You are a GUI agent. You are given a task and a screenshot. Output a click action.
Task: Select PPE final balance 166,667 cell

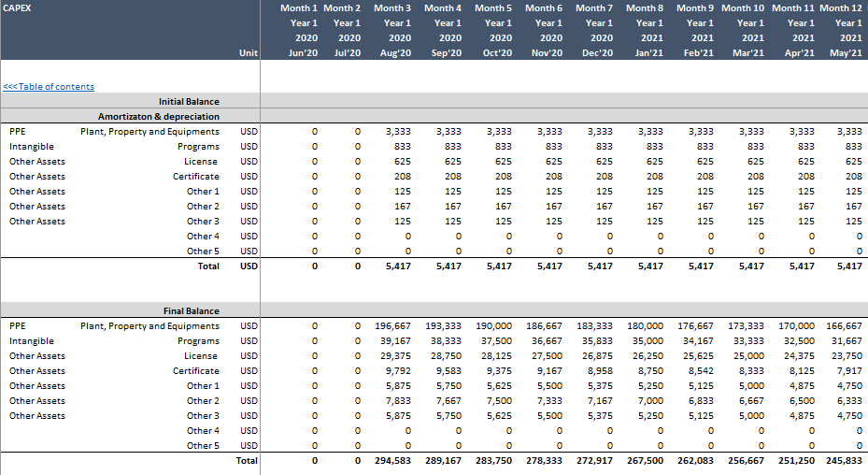point(845,326)
